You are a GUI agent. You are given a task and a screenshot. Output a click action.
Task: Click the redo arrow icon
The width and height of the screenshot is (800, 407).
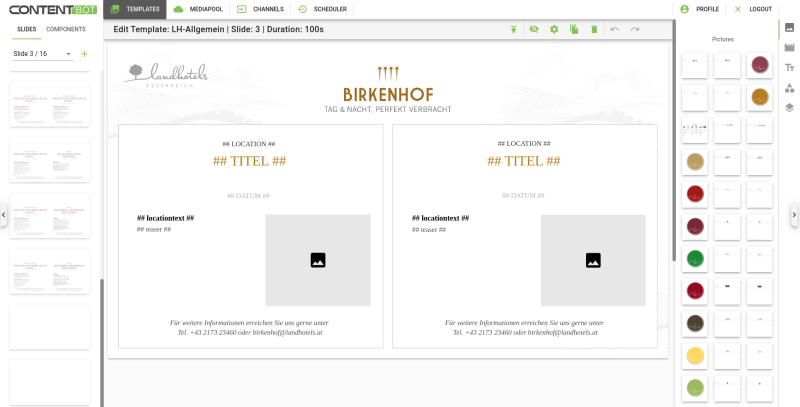[x=635, y=30]
